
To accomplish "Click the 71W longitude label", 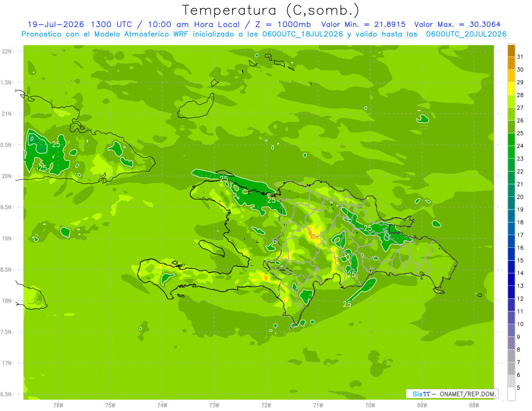I will point(318,405).
